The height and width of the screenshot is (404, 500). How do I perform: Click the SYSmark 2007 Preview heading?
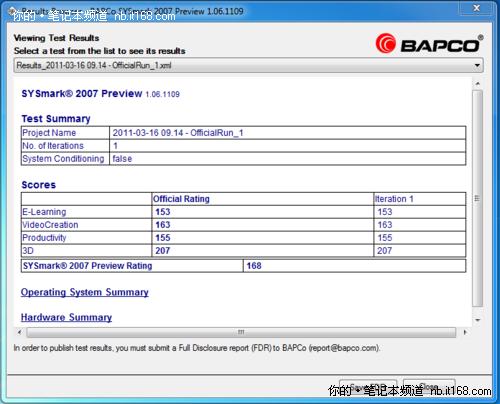click(x=100, y=94)
